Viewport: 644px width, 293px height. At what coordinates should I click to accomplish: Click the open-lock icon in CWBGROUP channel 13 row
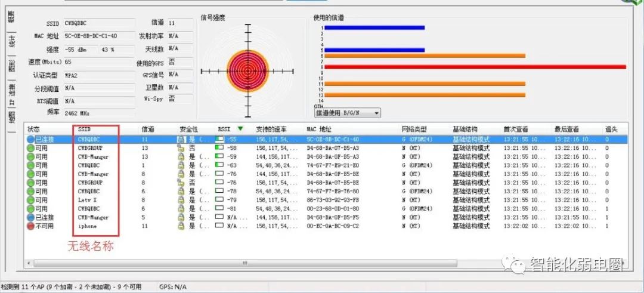click(x=181, y=149)
